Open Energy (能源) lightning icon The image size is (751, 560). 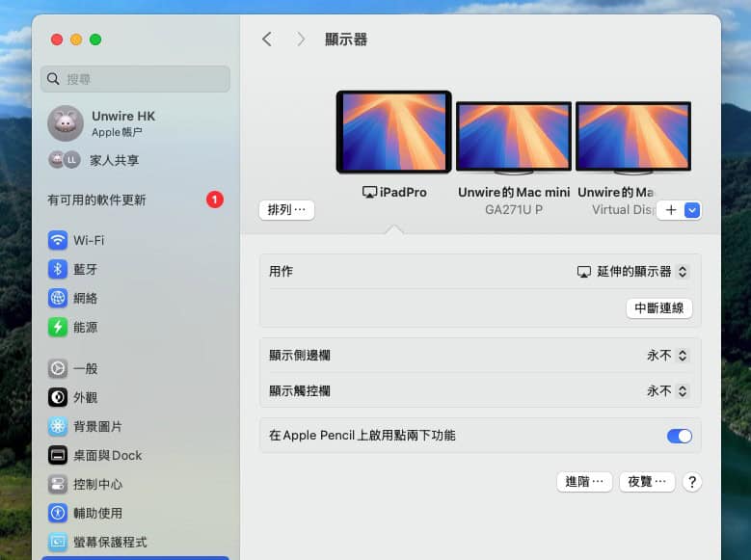click(x=58, y=327)
